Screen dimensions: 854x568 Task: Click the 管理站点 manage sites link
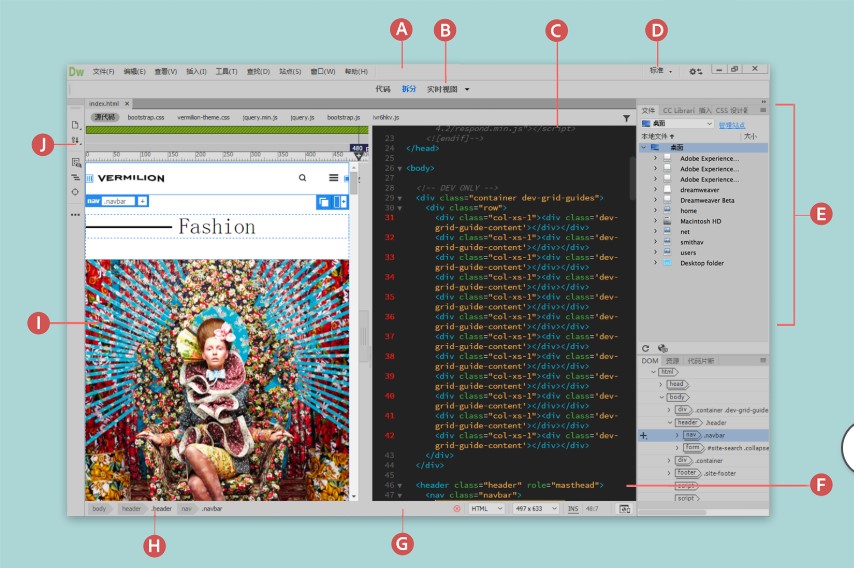click(x=732, y=124)
